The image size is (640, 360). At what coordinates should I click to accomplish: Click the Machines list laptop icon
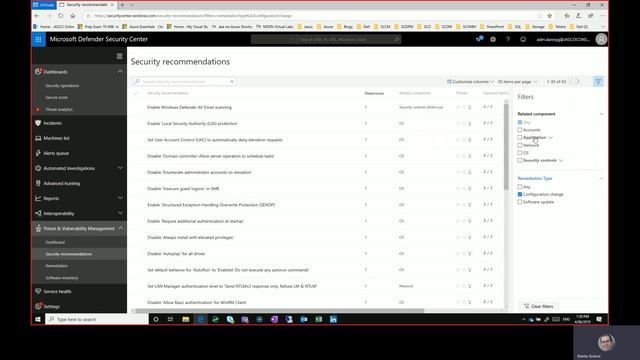38,138
